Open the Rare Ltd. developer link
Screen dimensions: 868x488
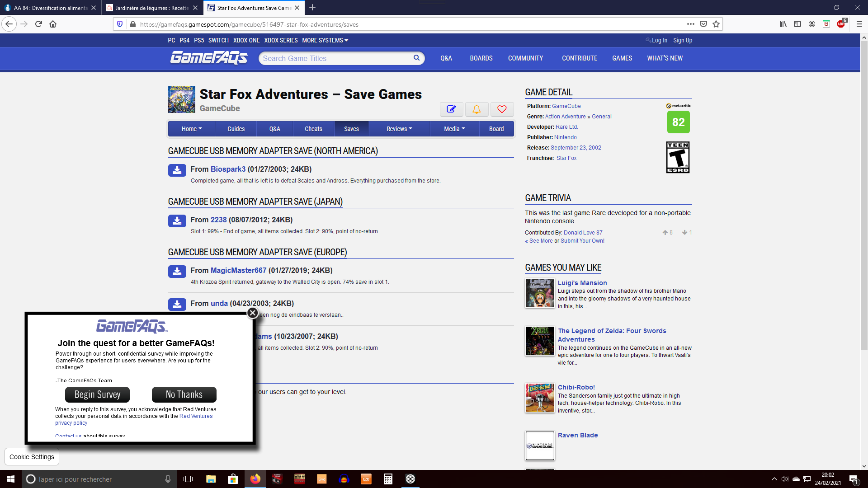point(567,127)
